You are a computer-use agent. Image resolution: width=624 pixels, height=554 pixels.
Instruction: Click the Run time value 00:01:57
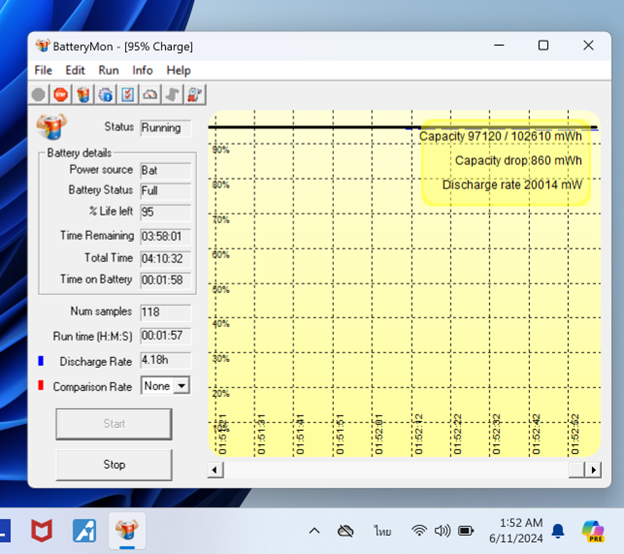pos(166,336)
